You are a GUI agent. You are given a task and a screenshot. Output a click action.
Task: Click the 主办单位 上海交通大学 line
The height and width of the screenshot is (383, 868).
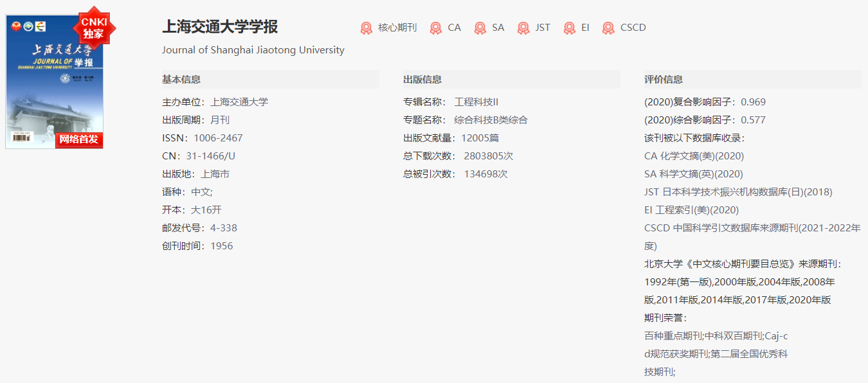pyautogui.click(x=215, y=102)
